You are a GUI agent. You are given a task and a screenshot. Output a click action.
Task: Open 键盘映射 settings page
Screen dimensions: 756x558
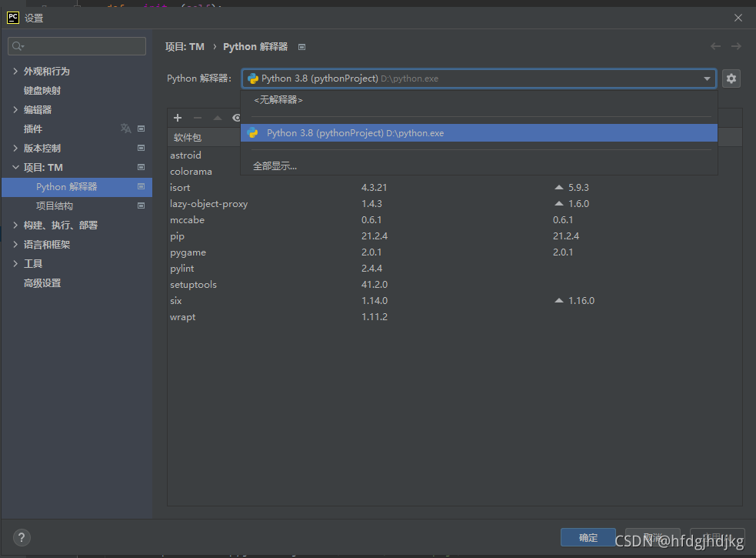coord(42,90)
